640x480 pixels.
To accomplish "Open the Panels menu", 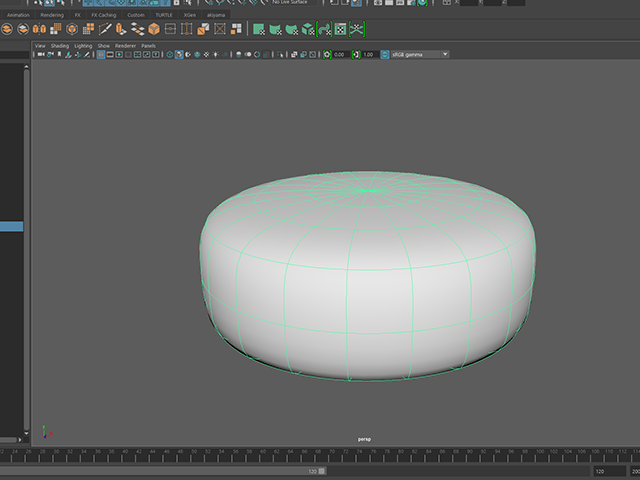I will [x=149, y=46].
